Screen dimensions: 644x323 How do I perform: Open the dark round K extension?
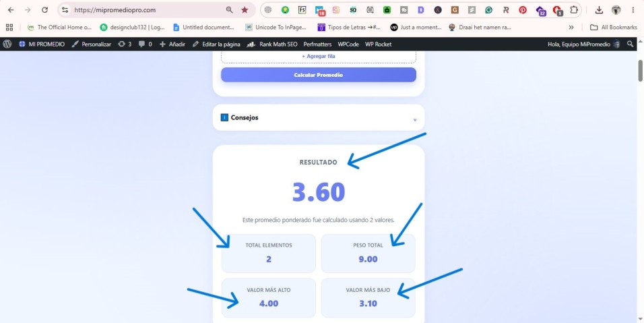[438, 10]
